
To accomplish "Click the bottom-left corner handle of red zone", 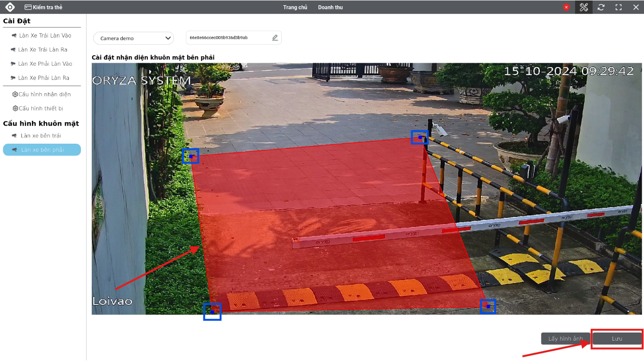I will point(212,312).
